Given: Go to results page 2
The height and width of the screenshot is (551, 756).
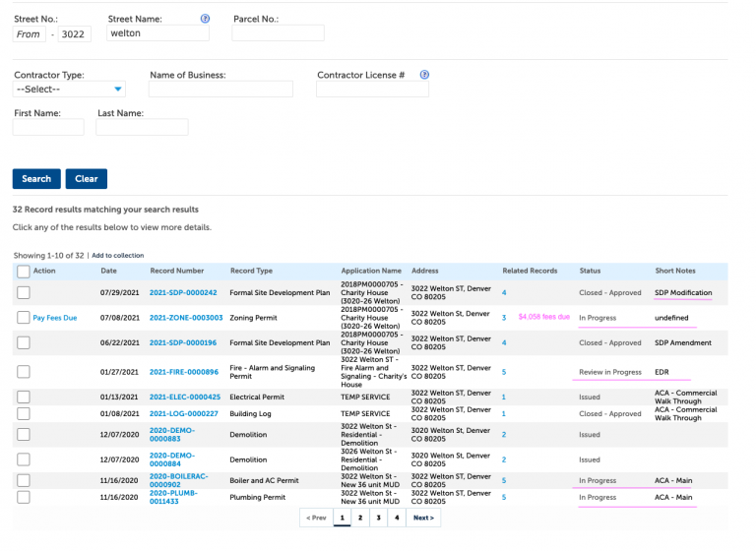Looking at the screenshot, I should coord(360,518).
